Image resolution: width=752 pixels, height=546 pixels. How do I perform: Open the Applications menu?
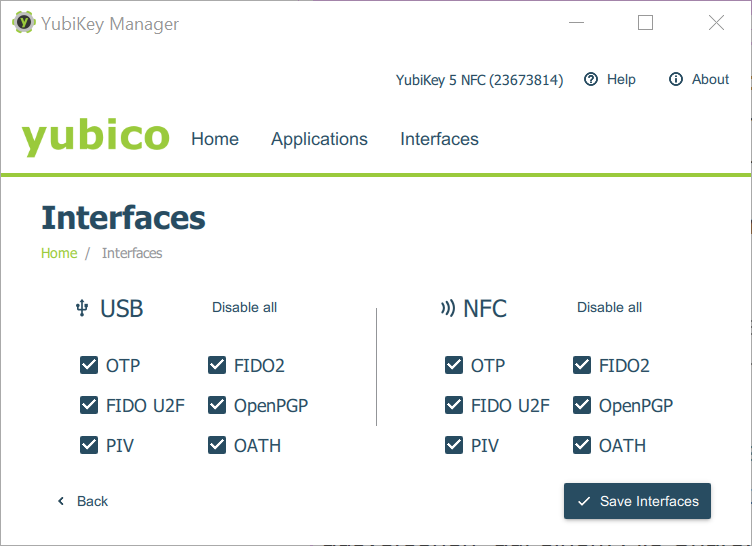[319, 139]
